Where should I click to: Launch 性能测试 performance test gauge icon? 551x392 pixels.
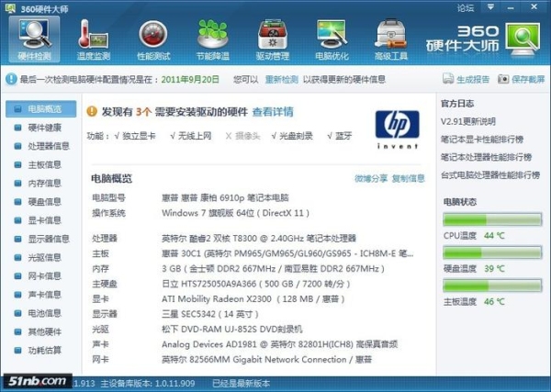click(x=153, y=39)
